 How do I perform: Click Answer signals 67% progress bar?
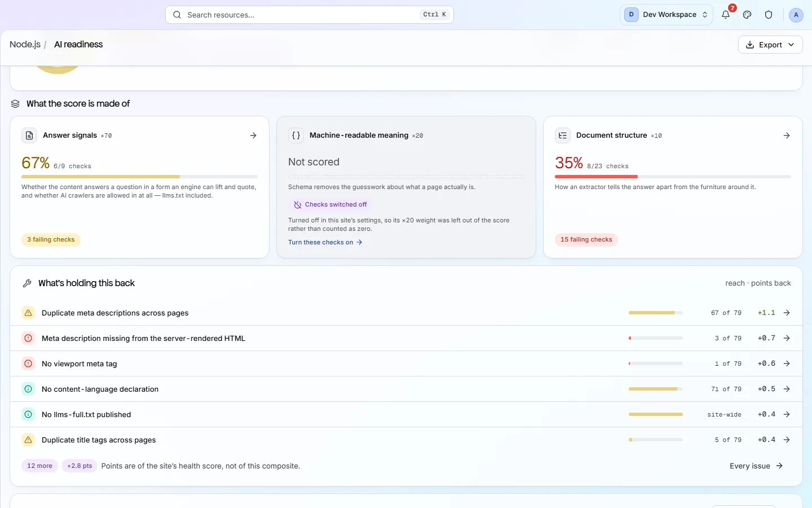pos(139,177)
